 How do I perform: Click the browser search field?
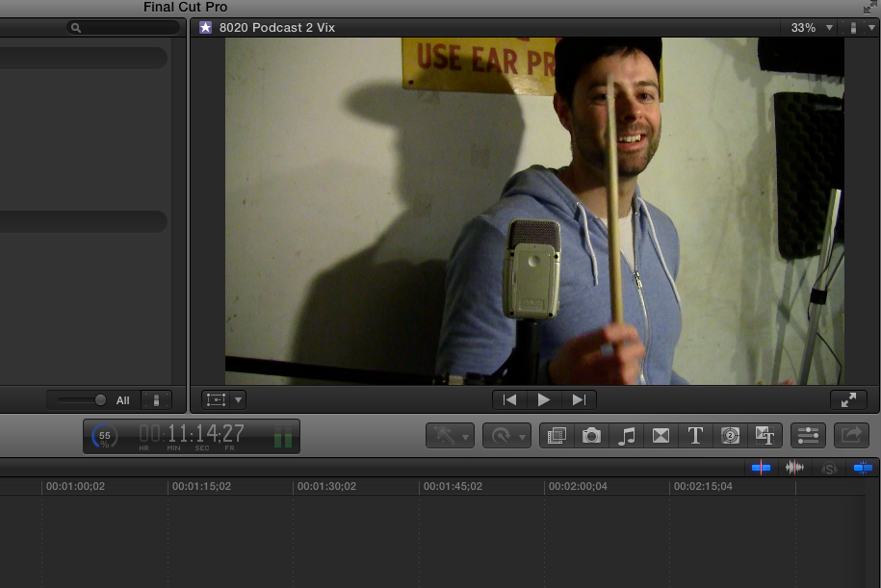pyautogui.click(x=123, y=28)
